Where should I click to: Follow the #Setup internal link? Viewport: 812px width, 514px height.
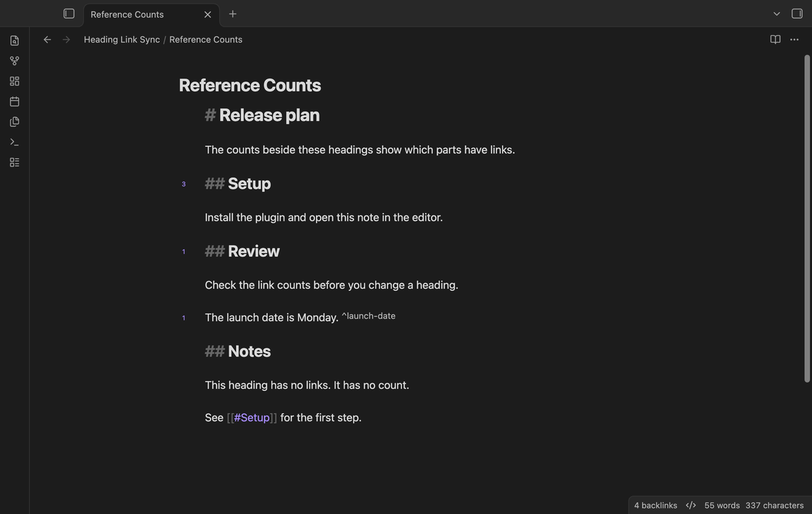coord(252,417)
